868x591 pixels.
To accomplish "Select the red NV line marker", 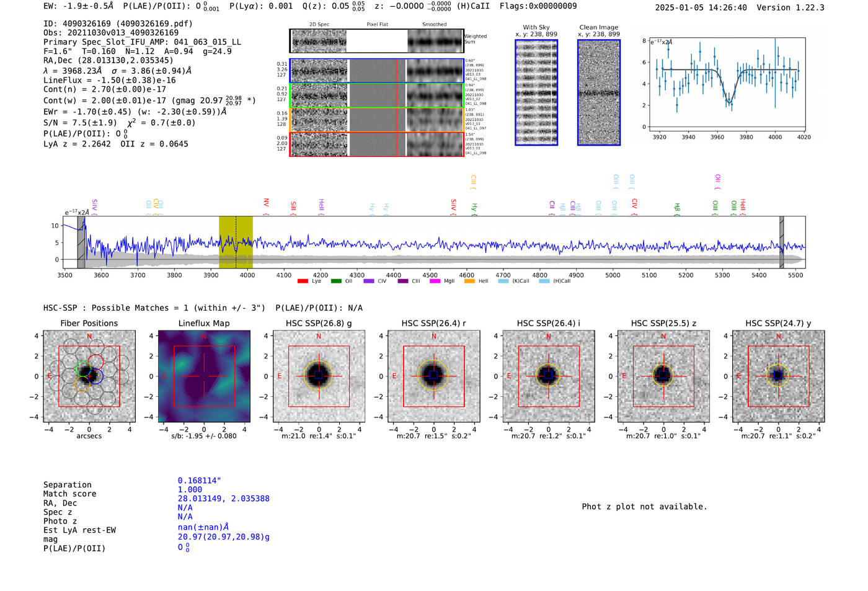I will [266, 205].
